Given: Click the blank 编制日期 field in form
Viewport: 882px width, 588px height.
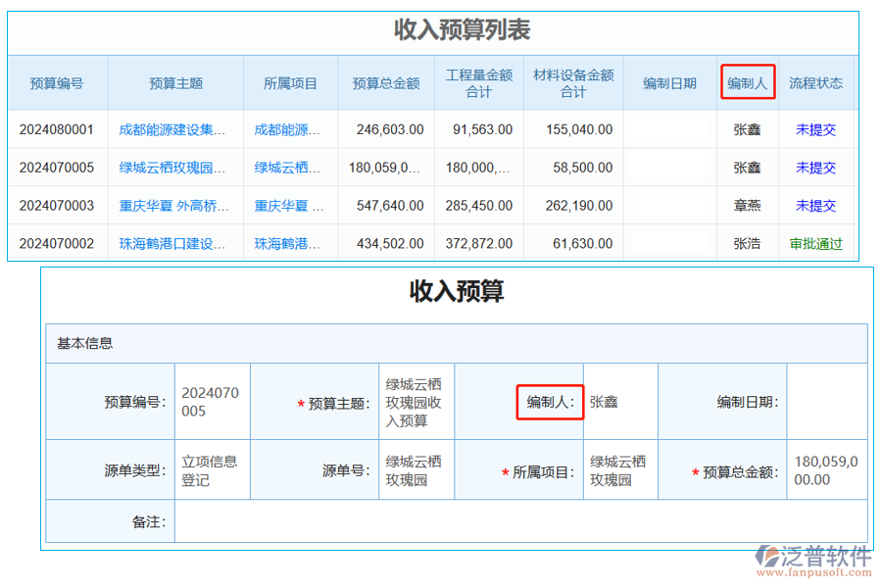Looking at the screenshot, I should pos(826,401).
